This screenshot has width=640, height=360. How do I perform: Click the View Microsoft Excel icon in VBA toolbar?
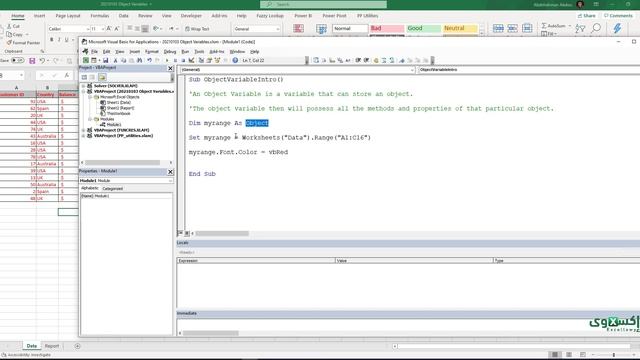pyautogui.click(x=86, y=60)
